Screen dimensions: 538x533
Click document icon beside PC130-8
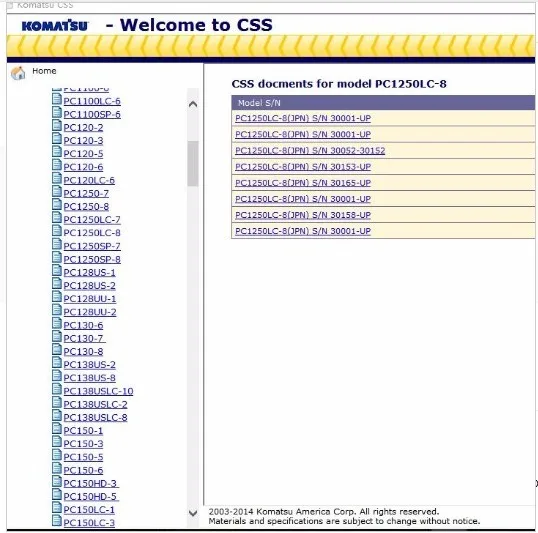57,350
